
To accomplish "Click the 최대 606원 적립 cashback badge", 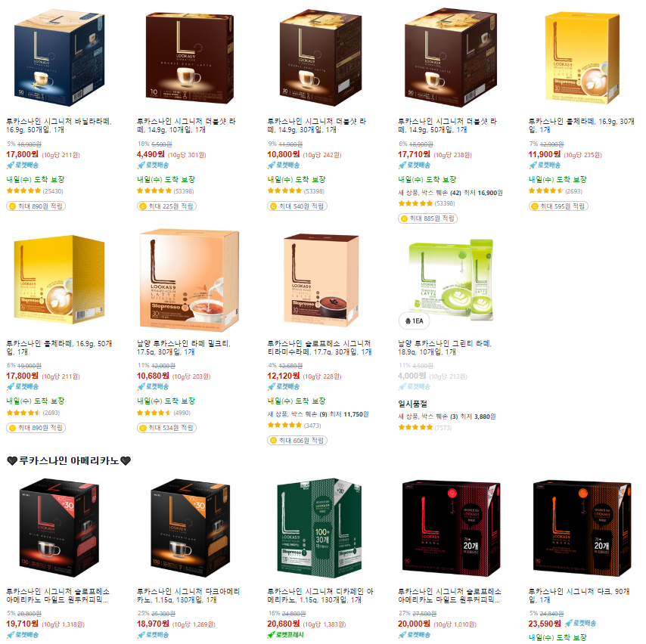I will 297,441.
